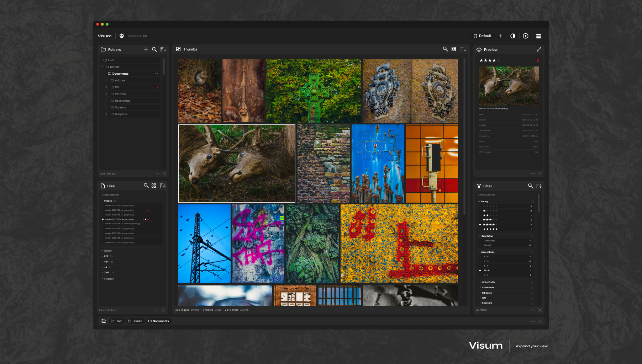Start slideshow with the play icon
642x364 pixels.
click(525, 36)
